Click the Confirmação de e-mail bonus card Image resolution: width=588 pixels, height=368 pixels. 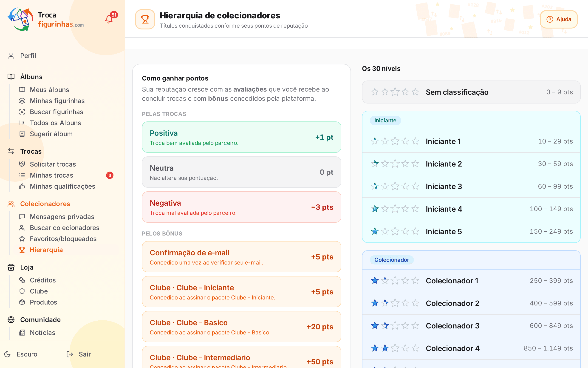coord(242,257)
